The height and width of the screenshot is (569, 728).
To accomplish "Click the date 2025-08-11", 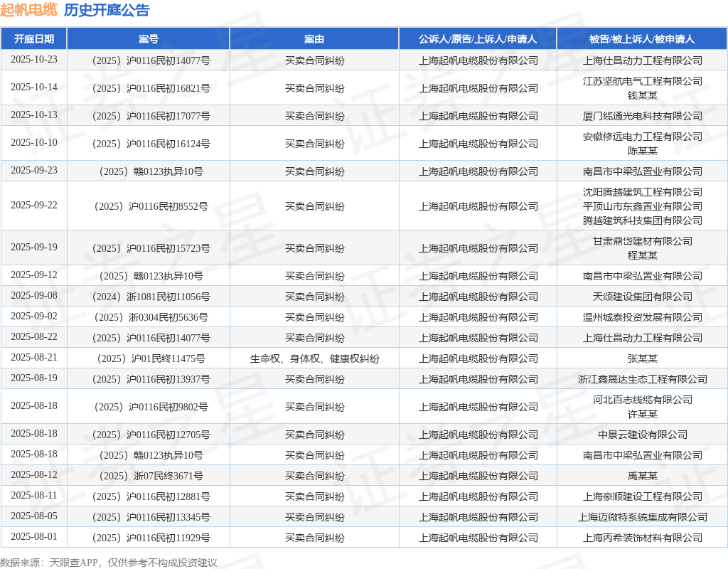I will click(x=34, y=496).
